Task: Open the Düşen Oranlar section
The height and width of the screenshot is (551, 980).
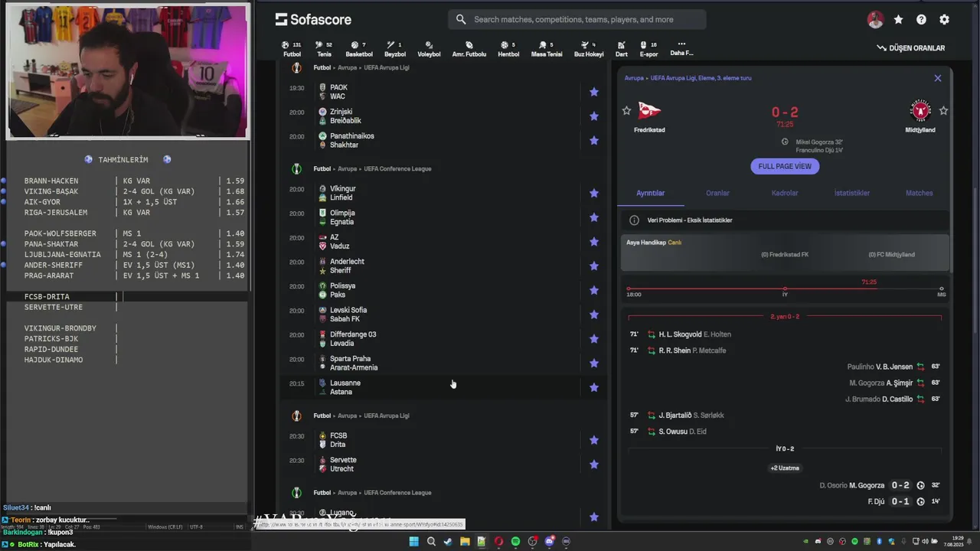Action: [x=911, y=48]
